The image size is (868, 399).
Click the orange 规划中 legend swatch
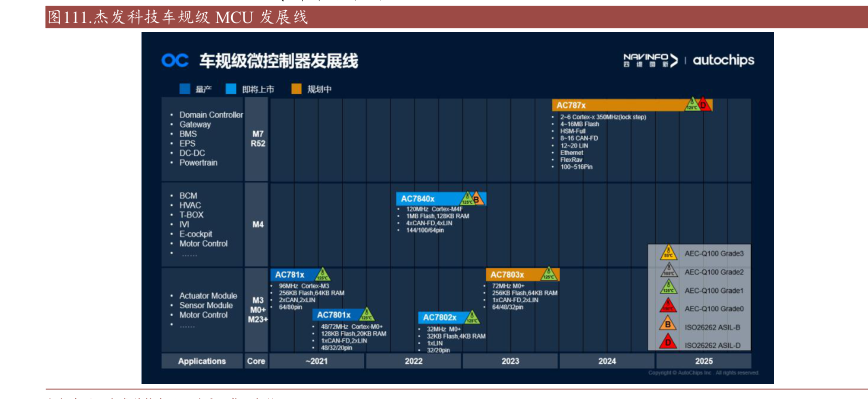tap(297, 89)
